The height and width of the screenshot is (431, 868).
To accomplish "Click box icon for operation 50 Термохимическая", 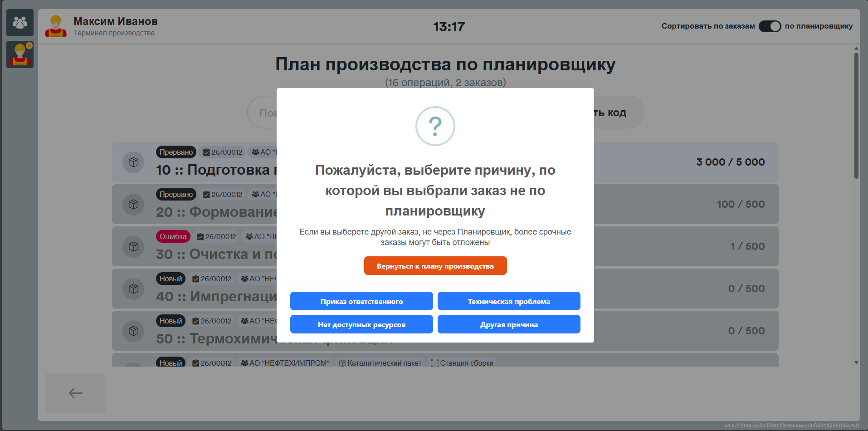I will point(133,331).
